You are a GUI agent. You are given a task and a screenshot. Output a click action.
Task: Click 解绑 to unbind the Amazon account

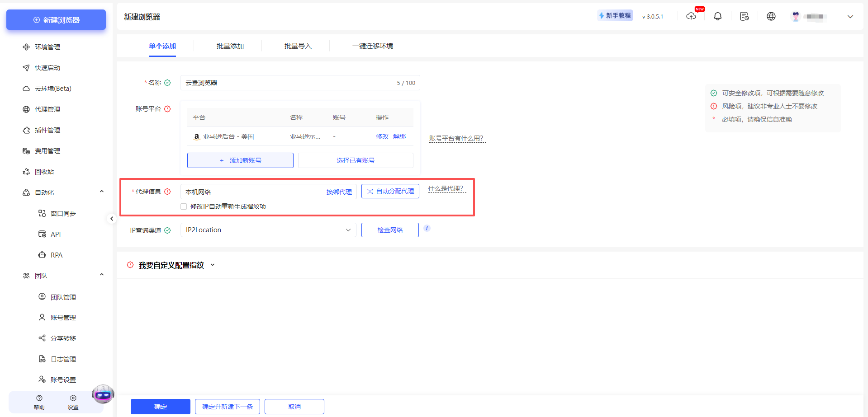coord(399,136)
